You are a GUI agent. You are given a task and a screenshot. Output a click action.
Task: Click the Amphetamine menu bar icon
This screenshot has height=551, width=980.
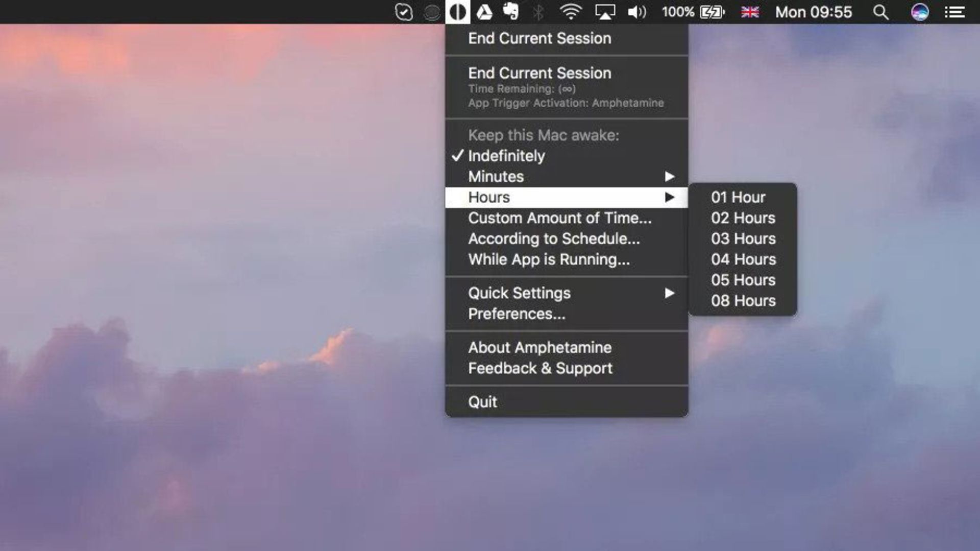[457, 12]
